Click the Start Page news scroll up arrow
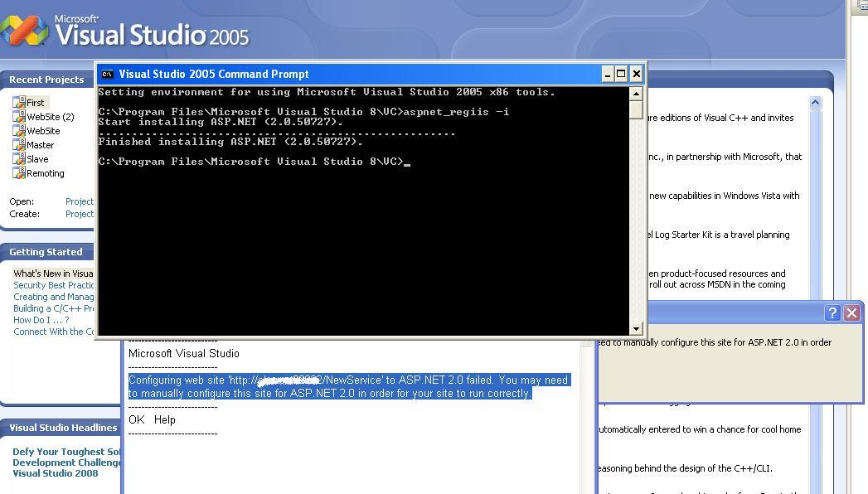 point(815,102)
